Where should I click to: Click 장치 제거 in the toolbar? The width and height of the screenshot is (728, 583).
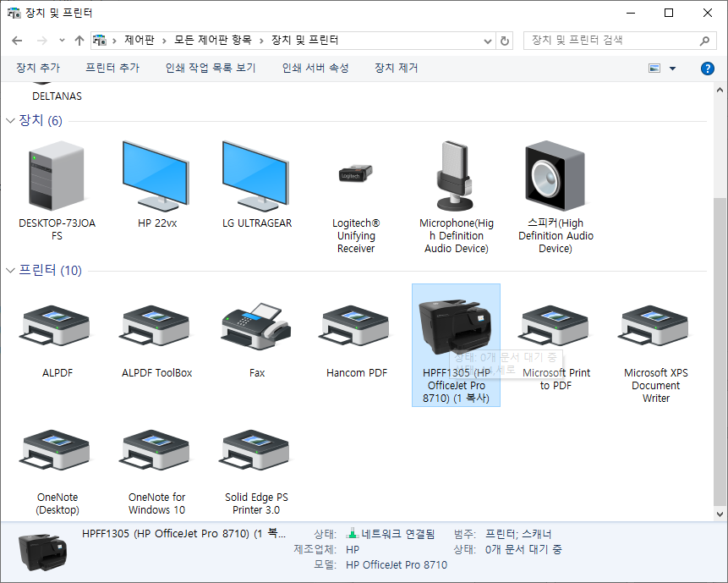click(396, 68)
